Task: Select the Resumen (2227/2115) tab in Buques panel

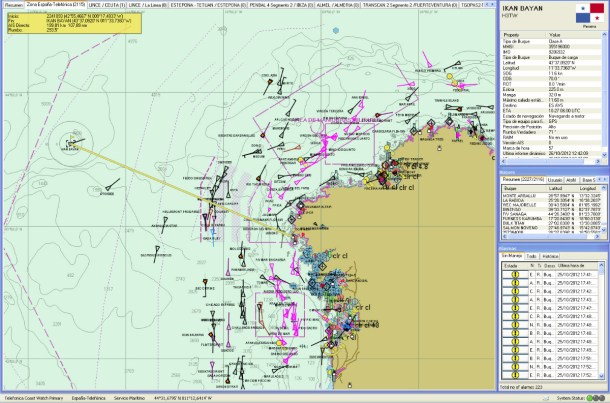Action: 523,180
